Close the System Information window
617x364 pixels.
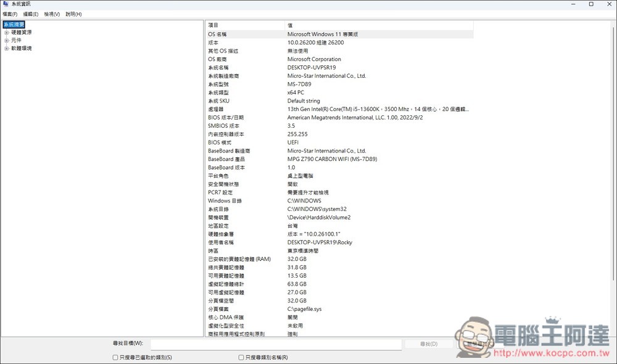609,4
